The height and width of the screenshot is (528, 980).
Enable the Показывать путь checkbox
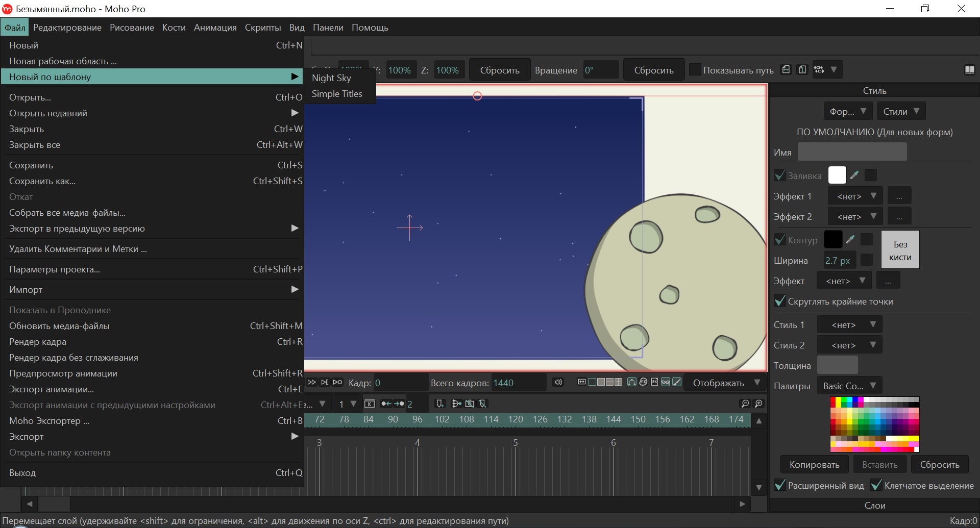(x=695, y=70)
